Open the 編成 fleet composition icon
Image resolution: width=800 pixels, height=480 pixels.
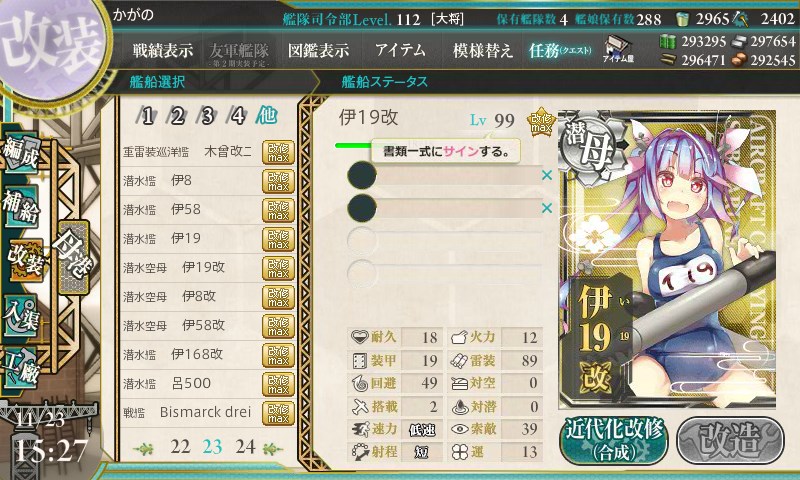point(21,154)
